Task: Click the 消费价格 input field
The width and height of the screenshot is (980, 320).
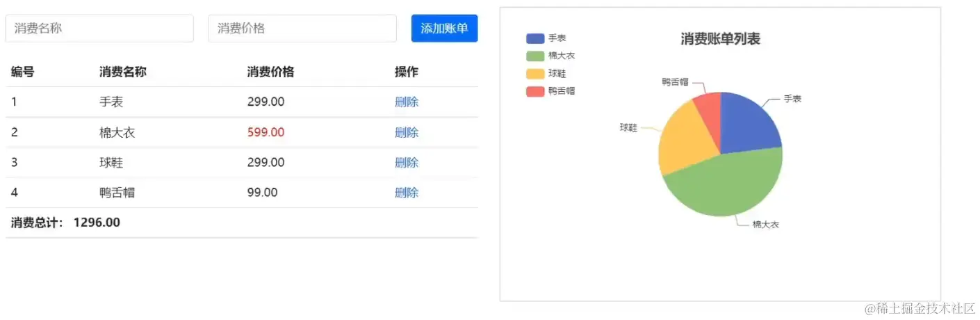Action: [302, 29]
